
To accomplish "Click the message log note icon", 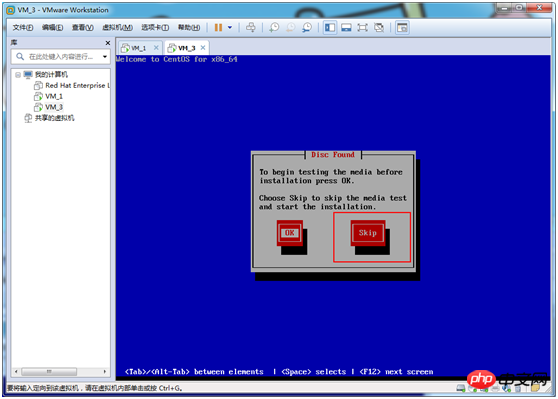I will click(535, 388).
